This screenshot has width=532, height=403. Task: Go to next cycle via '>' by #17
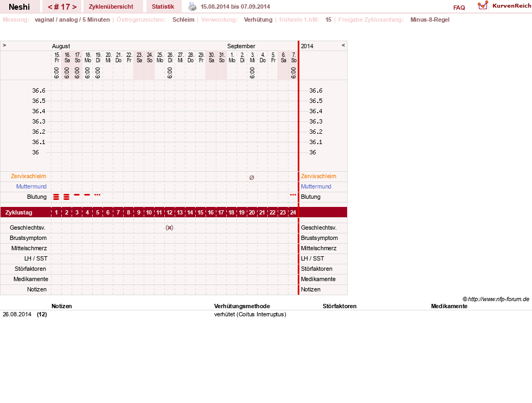pos(74,7)
